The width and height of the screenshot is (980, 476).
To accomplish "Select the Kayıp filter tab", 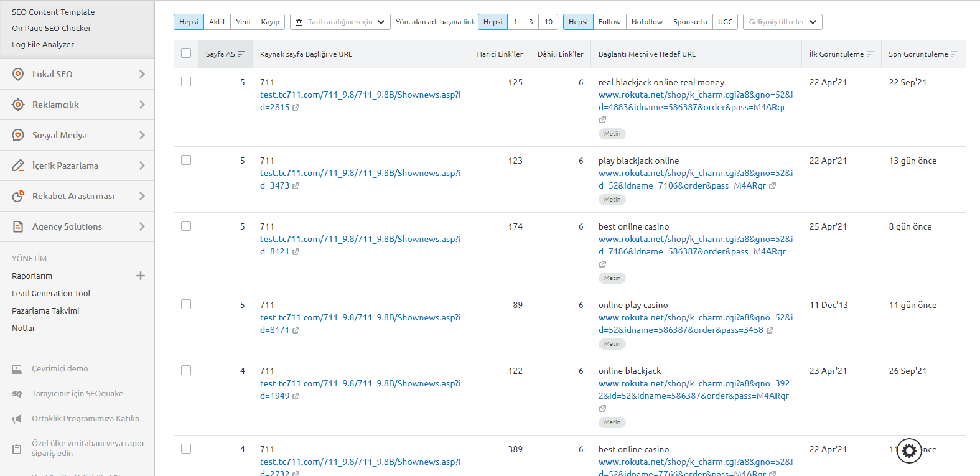I will [x=270, y=22].
